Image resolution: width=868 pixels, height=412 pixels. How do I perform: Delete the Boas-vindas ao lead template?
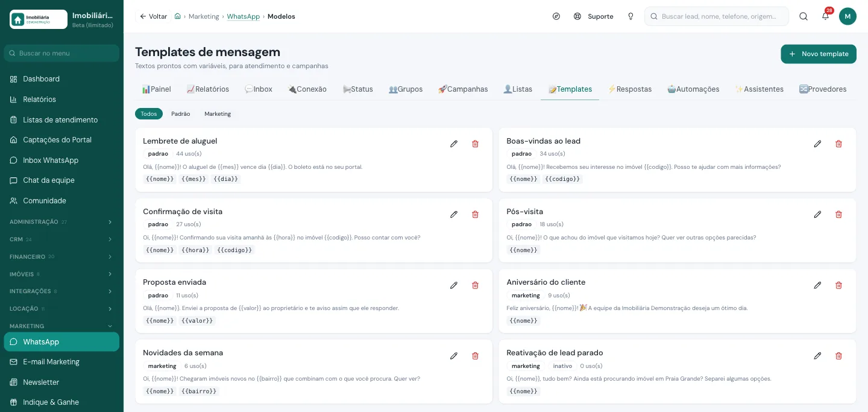coord(838,144)
